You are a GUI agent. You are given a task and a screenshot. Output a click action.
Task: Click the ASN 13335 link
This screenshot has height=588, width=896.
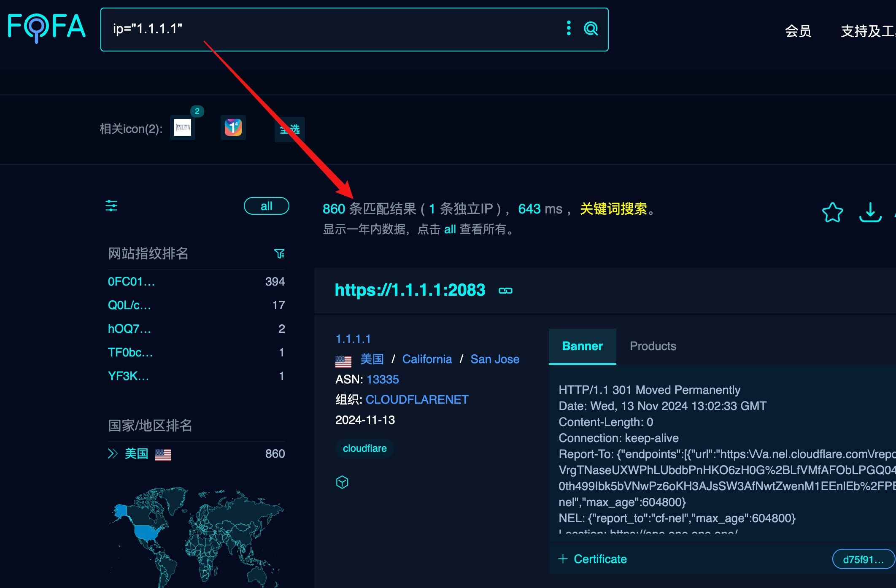383,379
